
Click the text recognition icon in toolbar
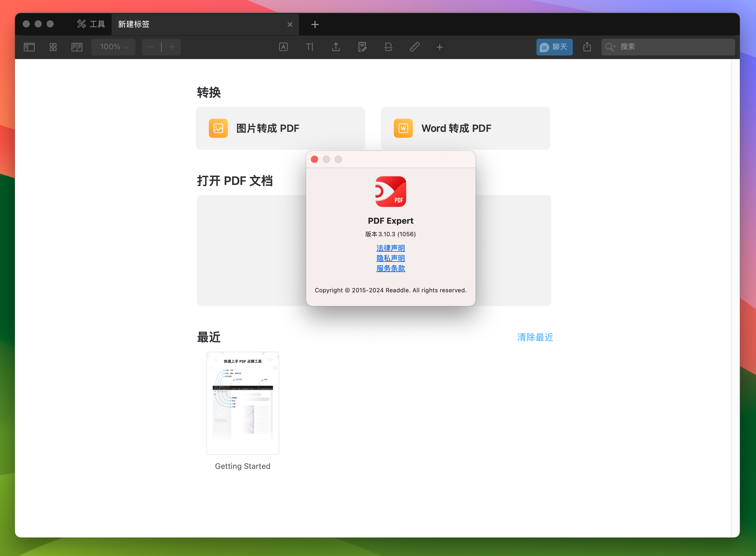[282, 46]
